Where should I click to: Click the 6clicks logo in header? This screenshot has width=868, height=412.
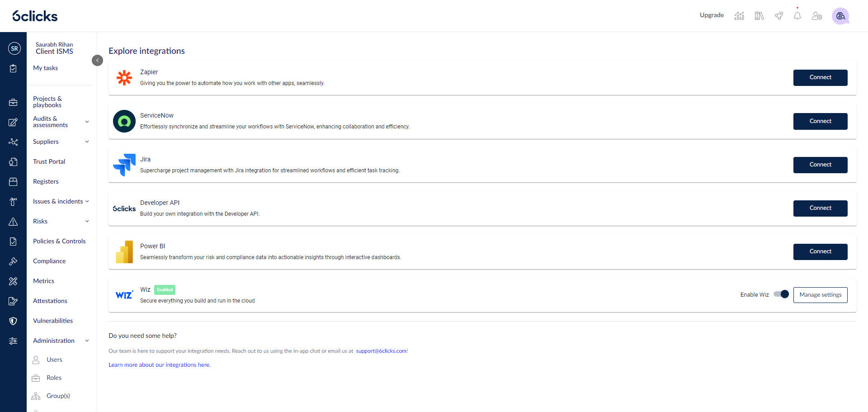click(35, 16)
